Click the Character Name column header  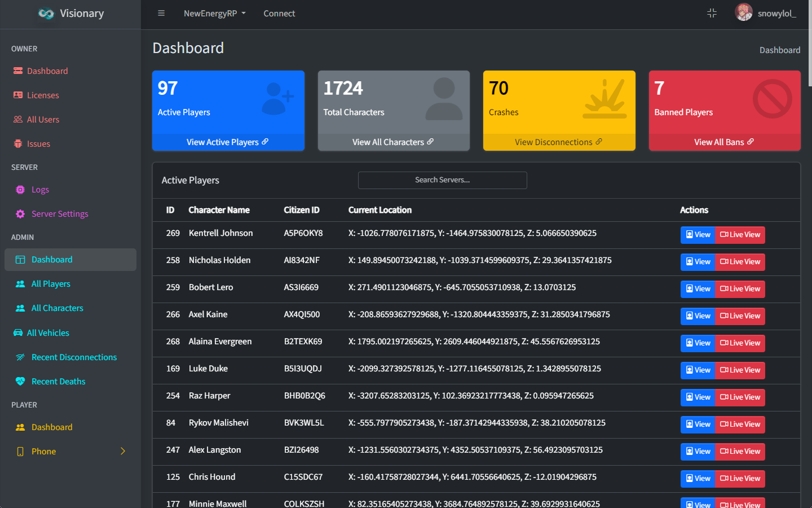click(x=219, y=210)
